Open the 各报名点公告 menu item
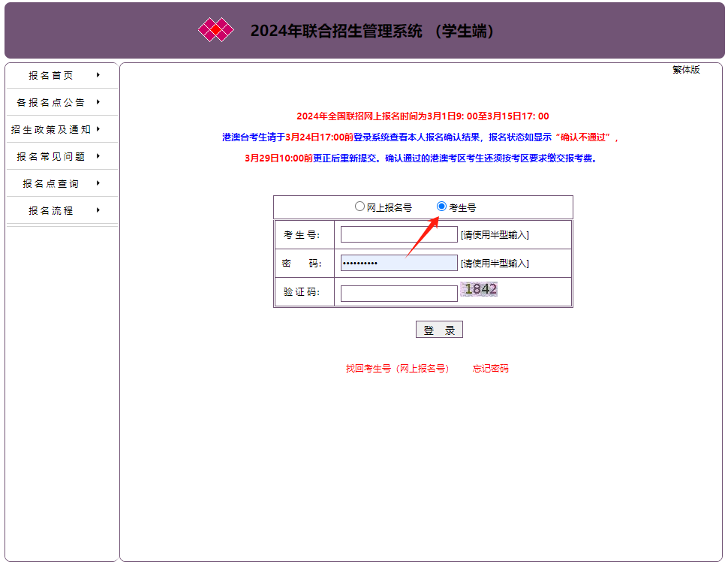The width and height of the screenshot is (728, 567). pyautogui.click(x=51, y=102)
